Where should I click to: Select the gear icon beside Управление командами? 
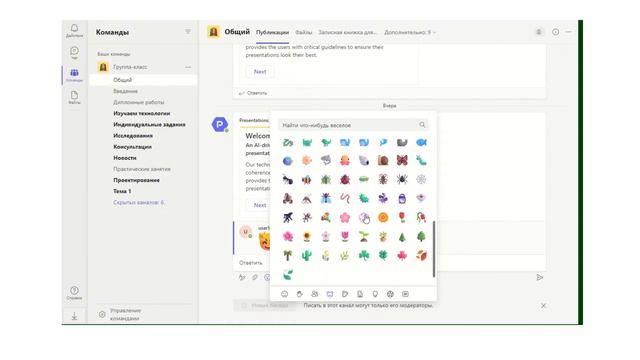click(102, 314)
